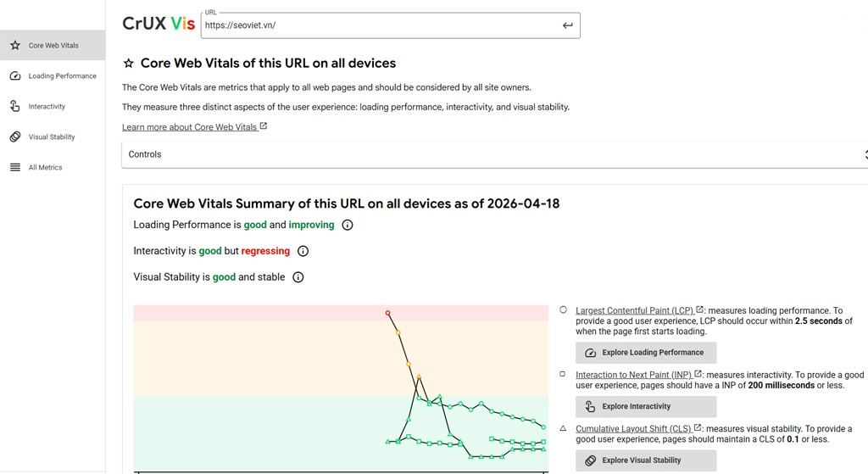Switch to the Loading Performance tab label

[63, 76]
